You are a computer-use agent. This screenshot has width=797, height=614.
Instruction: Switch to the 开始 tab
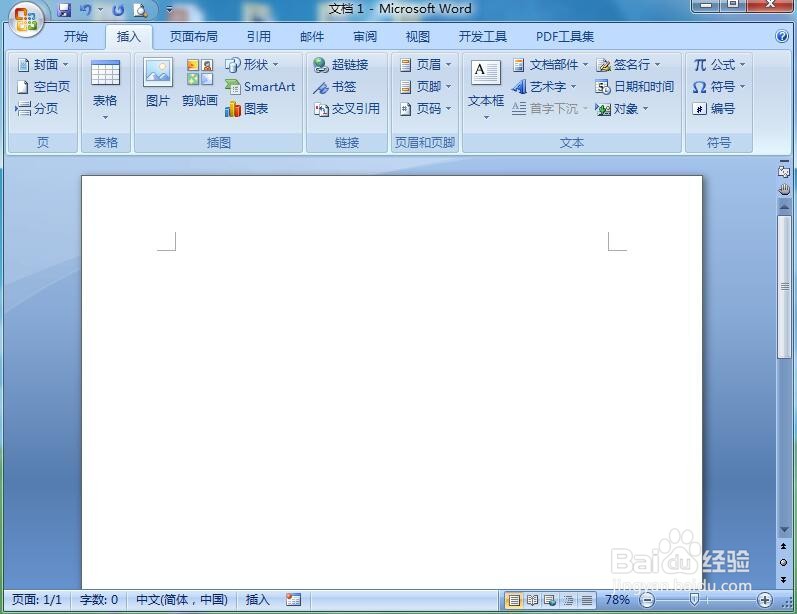point(76,37)
